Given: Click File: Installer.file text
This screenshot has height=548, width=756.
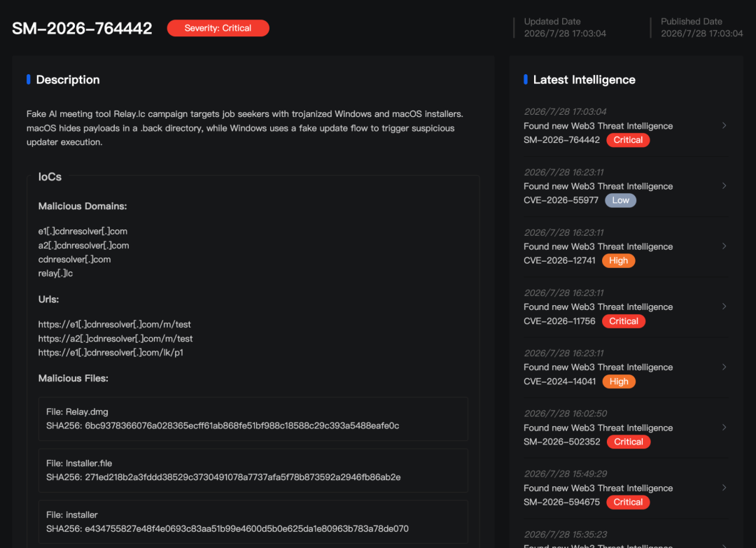Looking at the screenshot, I should point(79,463).
